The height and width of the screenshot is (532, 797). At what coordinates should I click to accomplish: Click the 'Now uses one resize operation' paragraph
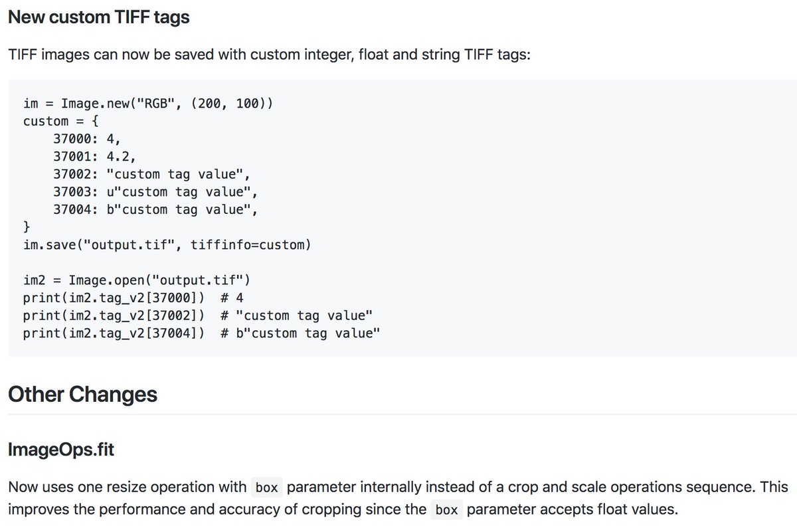pyautogui.click(x=398, y=499)
